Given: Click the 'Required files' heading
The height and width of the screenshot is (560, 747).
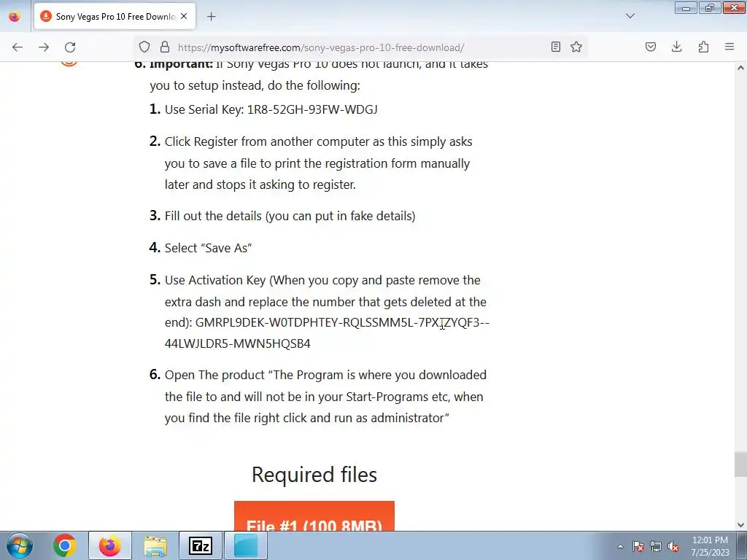Looking at the screenshot, I should click(x=314, y=474).
